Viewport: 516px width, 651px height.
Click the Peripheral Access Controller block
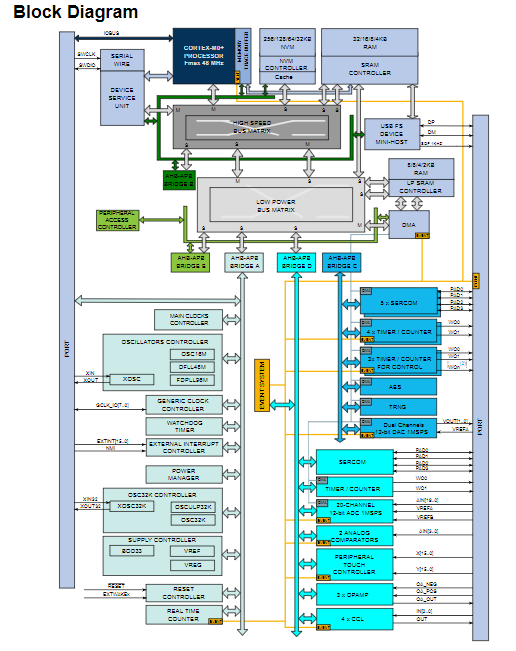117,220
